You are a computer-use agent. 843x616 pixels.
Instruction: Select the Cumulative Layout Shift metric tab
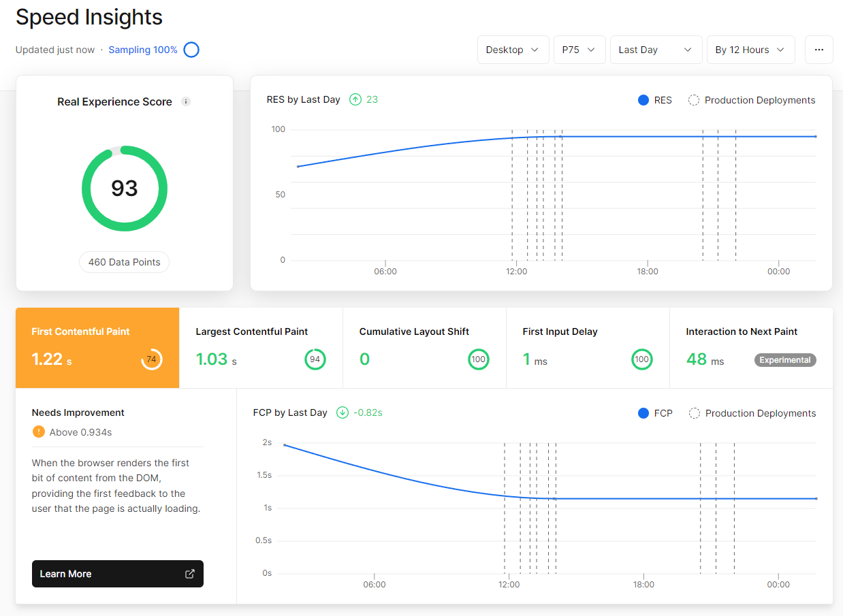click(424, 347)
